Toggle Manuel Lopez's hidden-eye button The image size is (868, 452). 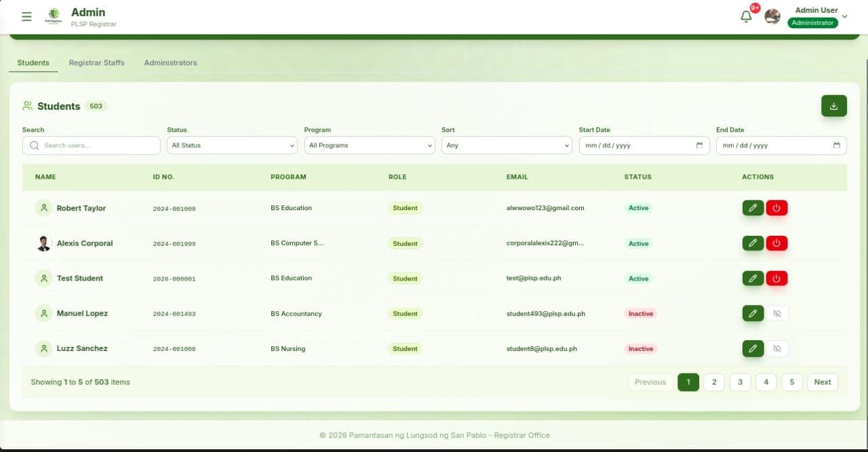pos(777,313)
